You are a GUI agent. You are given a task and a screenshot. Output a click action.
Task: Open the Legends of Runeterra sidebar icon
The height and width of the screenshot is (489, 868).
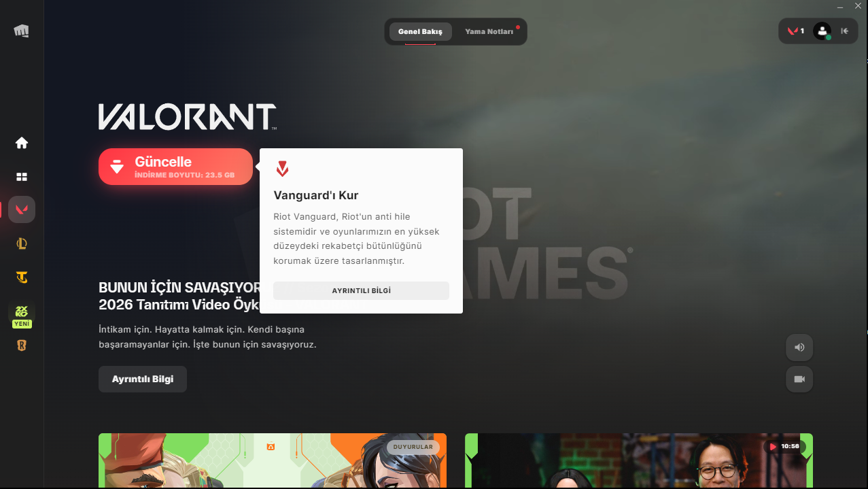(x=22, y=345)
